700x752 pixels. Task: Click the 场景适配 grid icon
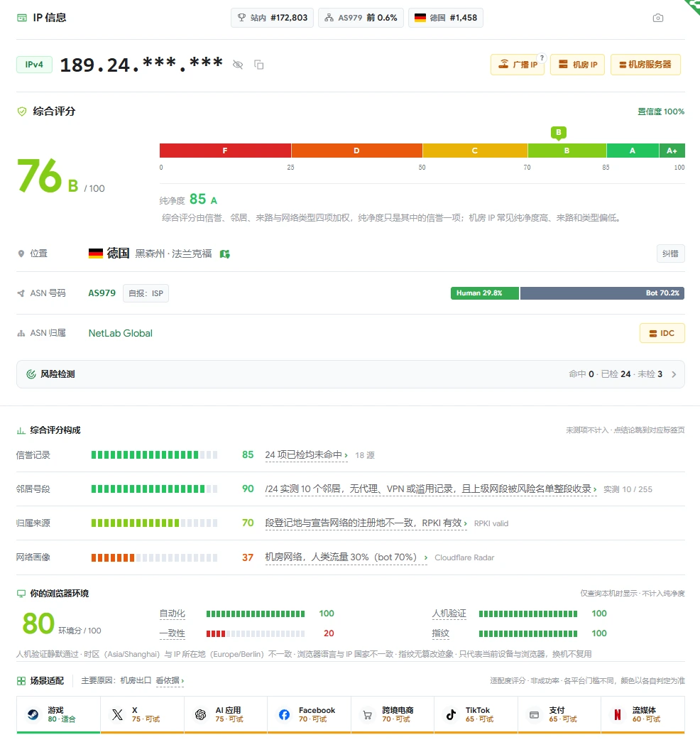(x=21, y=681)
